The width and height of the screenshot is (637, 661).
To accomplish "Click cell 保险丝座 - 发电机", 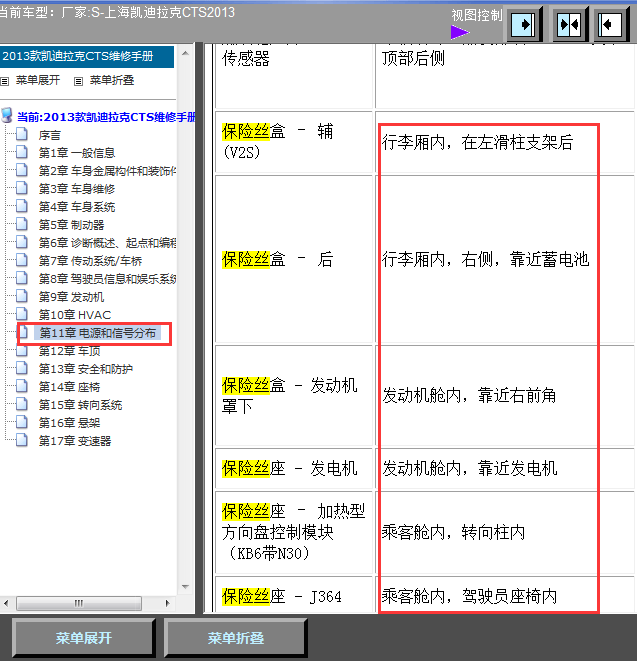I will tap(294, 468).
